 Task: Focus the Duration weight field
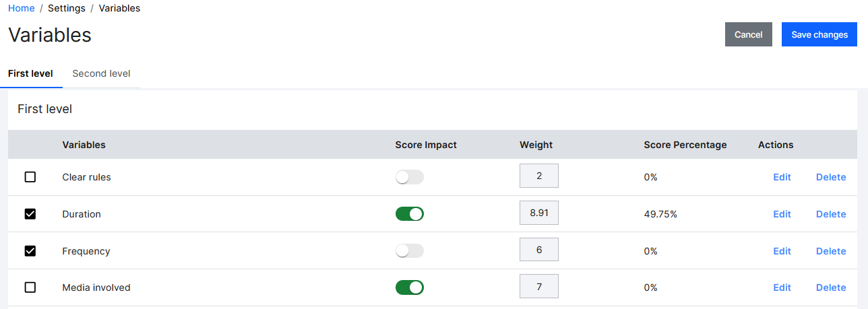539,213
